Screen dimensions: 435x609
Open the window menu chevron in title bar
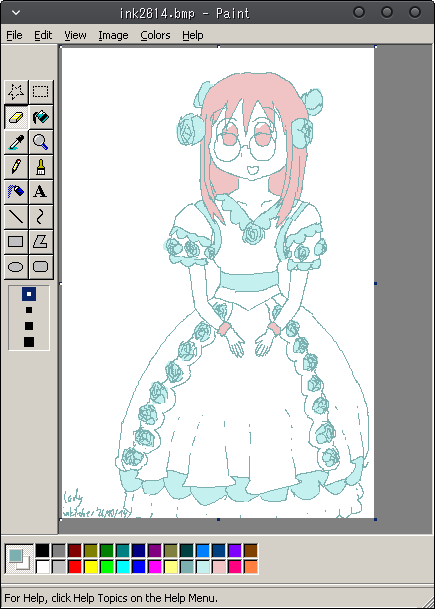(16, 12)
